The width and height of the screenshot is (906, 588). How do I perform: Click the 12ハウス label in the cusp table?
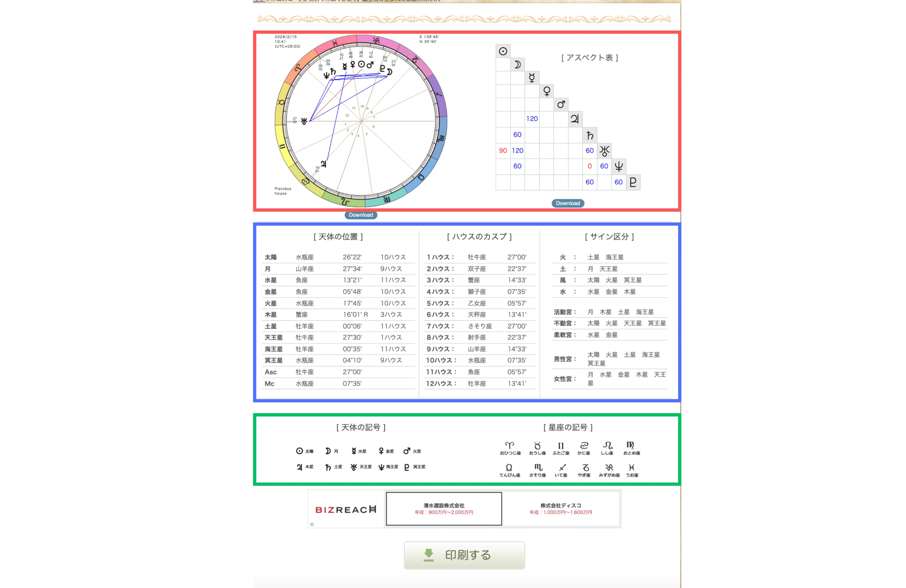pos(441,384)
